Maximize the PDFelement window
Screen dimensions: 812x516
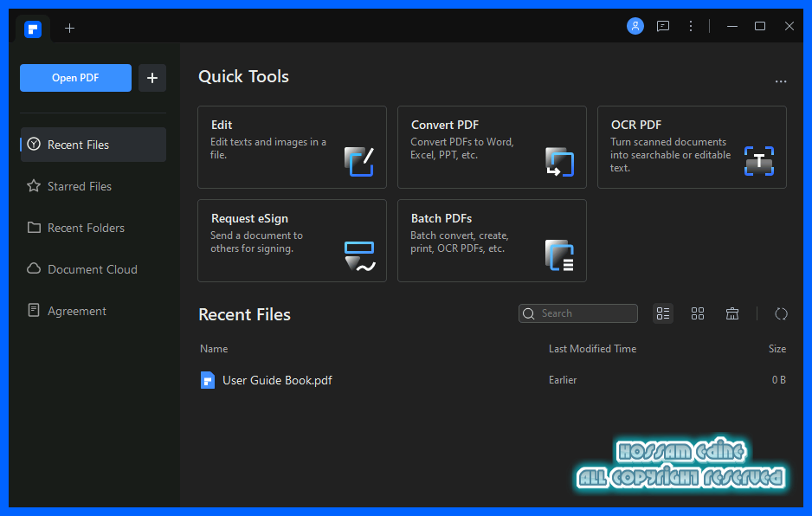760,26
